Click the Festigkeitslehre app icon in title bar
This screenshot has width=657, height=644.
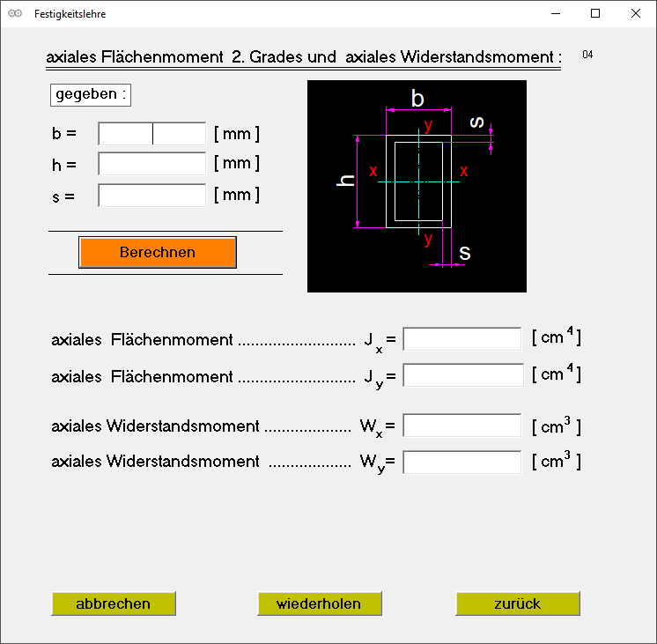pyautogui.click(x=15, y=14)
